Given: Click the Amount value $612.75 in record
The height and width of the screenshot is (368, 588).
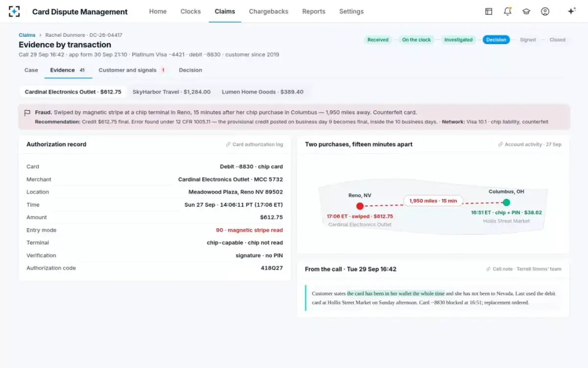Looking at the screenshot, I should 271,217.
